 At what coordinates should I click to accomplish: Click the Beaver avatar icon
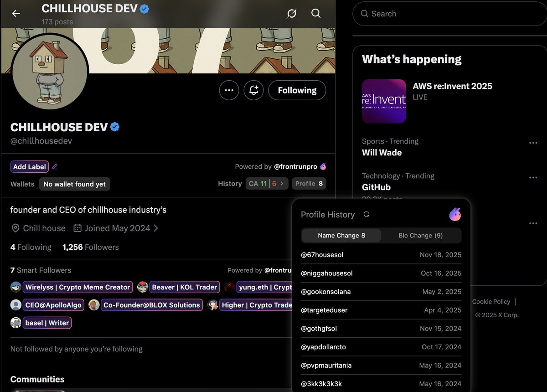click(x=143, y=287)
